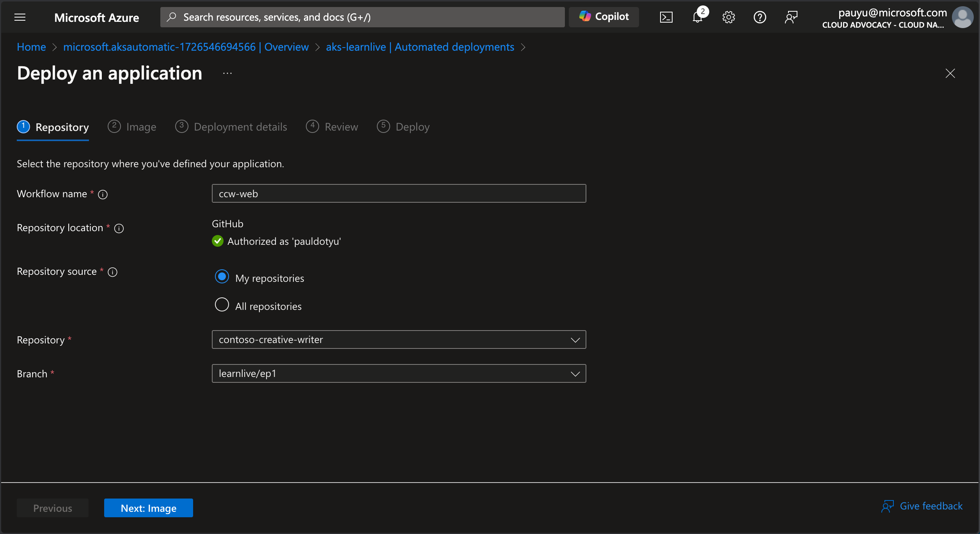Click the pauyu@microsoft.com account label
Viewport: 980px width, 534px height.
[x=892, y=12]
